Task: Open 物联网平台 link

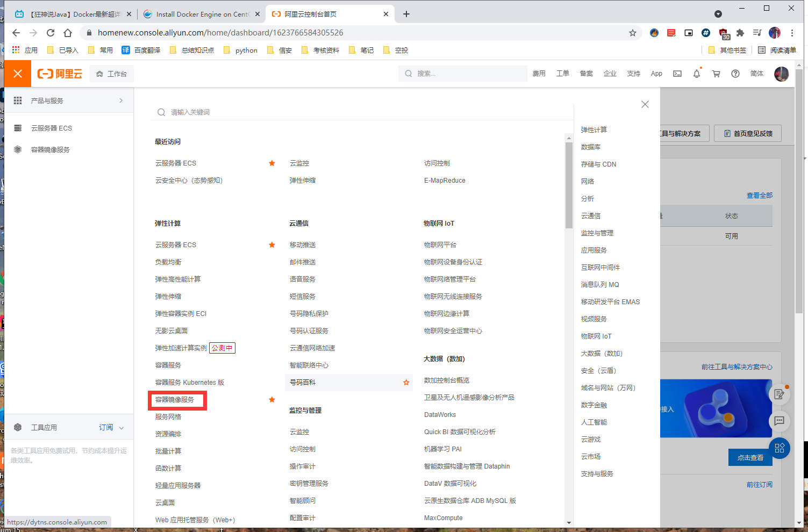Action: click(440, 245)
